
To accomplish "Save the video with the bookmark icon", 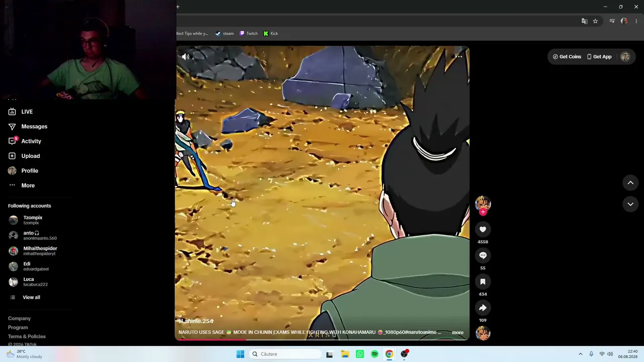I will pos(482,282).
